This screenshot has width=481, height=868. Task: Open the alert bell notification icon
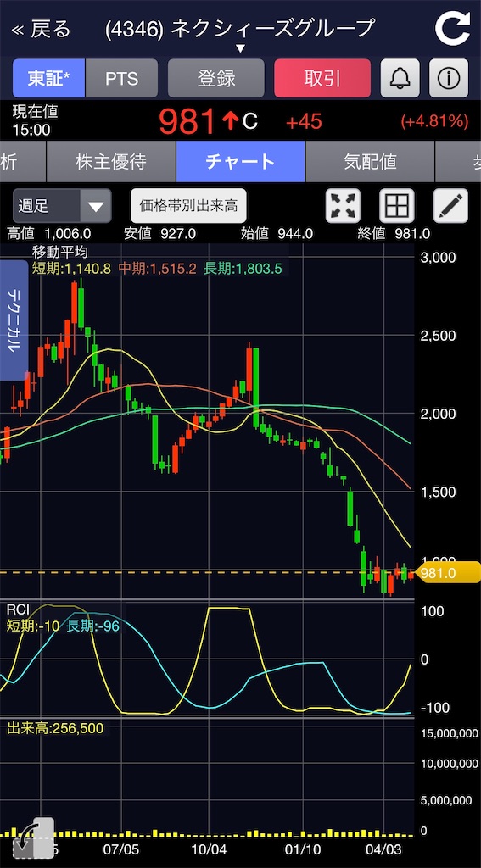[400, 79]
